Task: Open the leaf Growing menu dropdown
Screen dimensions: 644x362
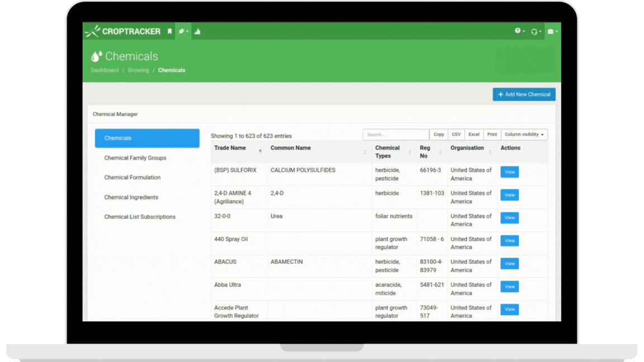Action: coord(183,31)
